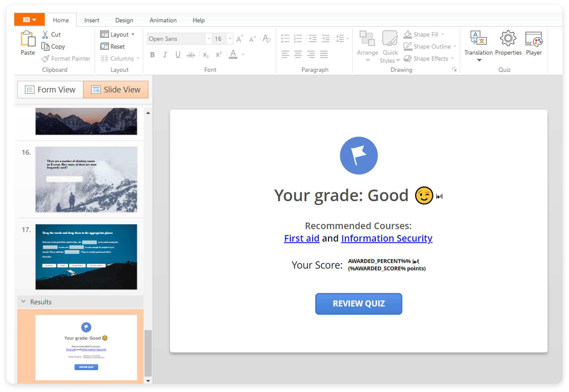Open the Drawing group dialog launcher
The width and height of the screenshot is (569, 392).
(454, 70)
